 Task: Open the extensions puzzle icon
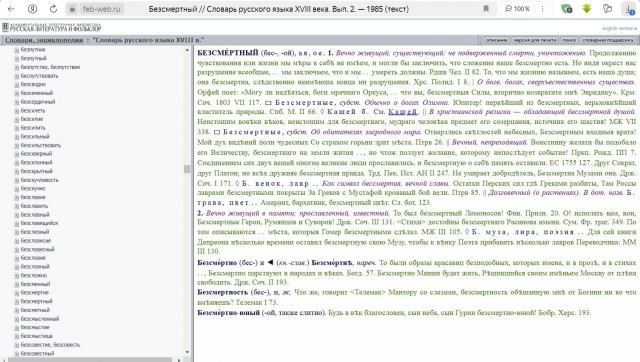click(608, 9)
